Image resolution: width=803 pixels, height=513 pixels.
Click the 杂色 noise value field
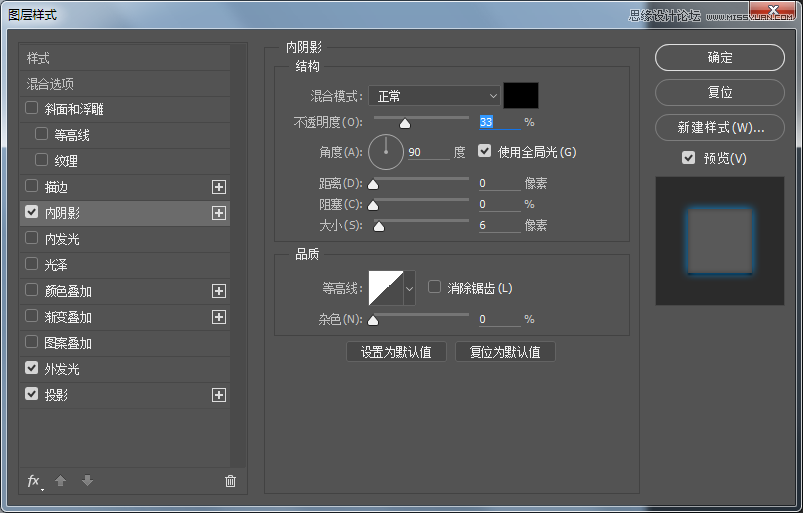point(499,319)
